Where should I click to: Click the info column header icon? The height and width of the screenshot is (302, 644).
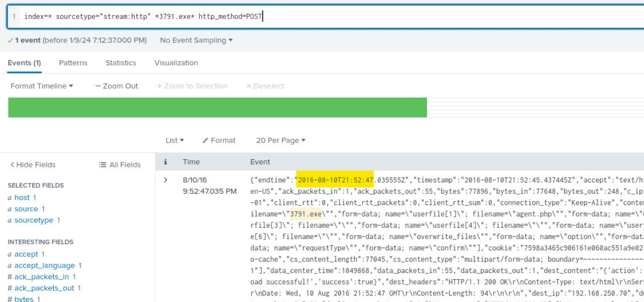coord(165,162)
